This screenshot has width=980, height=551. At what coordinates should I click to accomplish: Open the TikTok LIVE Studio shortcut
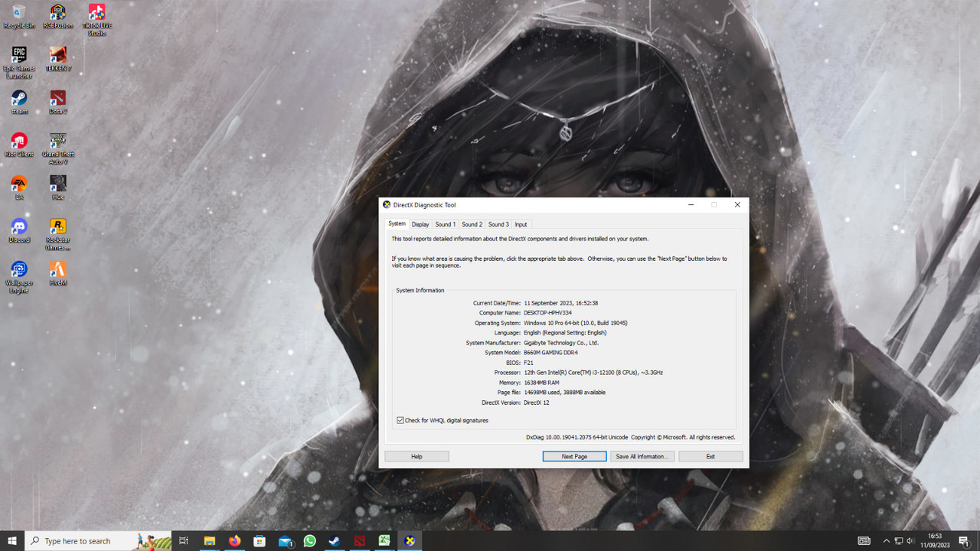(x=96, y=19)
